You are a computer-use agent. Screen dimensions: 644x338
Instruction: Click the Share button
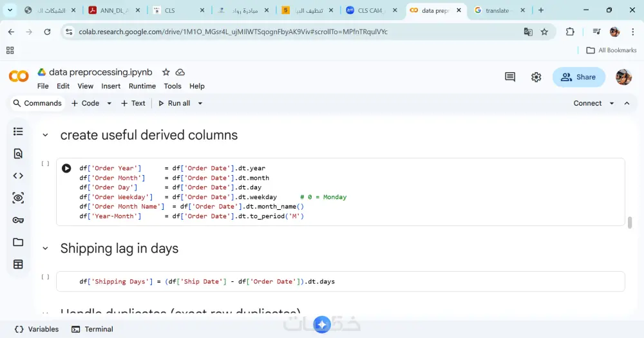pyautogui.click(x=579, y=77)
